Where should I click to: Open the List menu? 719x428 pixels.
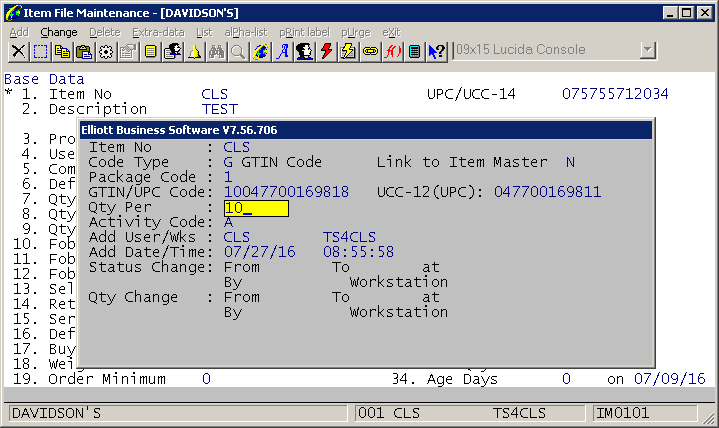coord(205,33)
